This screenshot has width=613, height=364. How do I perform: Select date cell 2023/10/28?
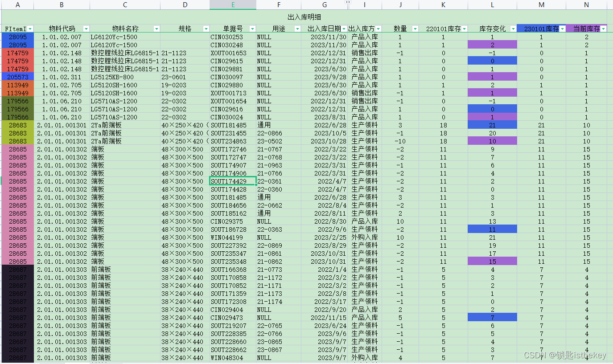pos(324,141)
